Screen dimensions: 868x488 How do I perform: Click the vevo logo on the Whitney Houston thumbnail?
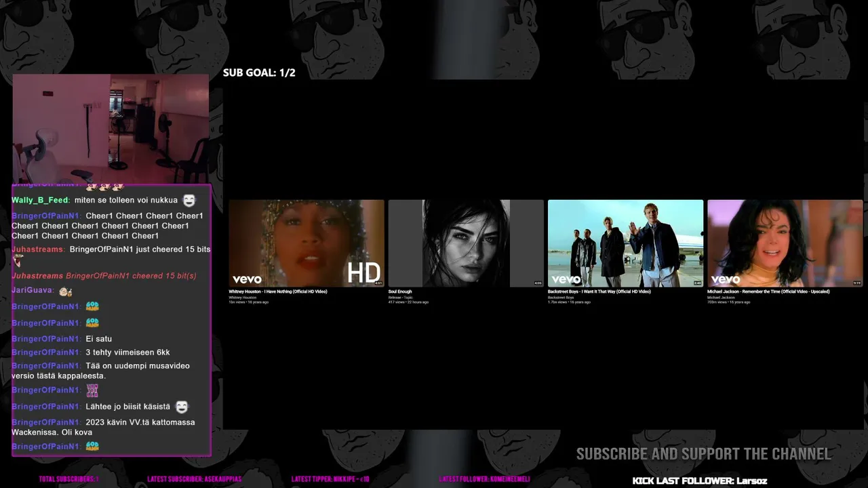247,279
